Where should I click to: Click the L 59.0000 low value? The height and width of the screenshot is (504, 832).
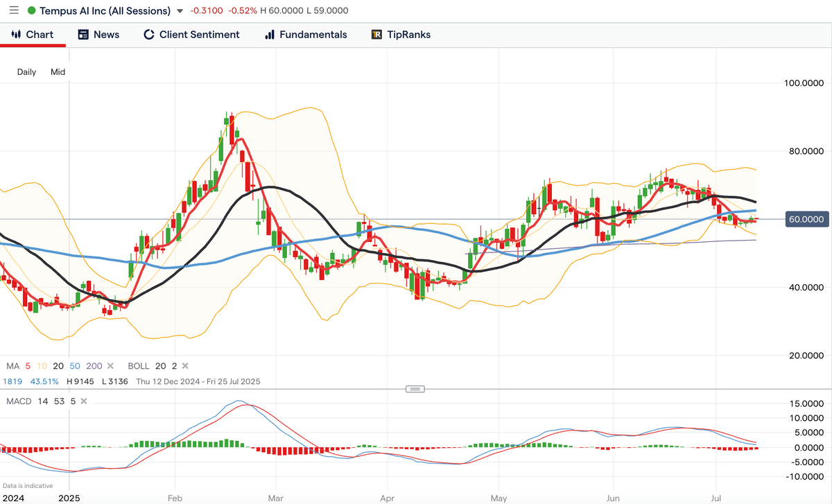point(327,11)
